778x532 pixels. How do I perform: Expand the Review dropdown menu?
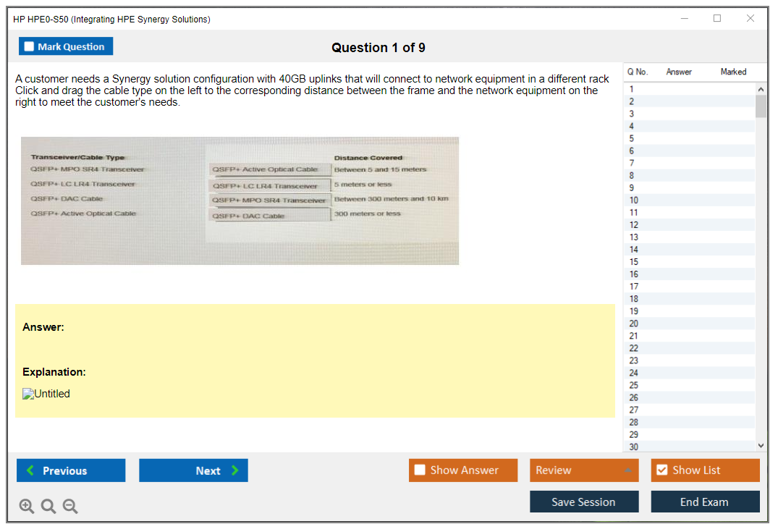[627, 470]
